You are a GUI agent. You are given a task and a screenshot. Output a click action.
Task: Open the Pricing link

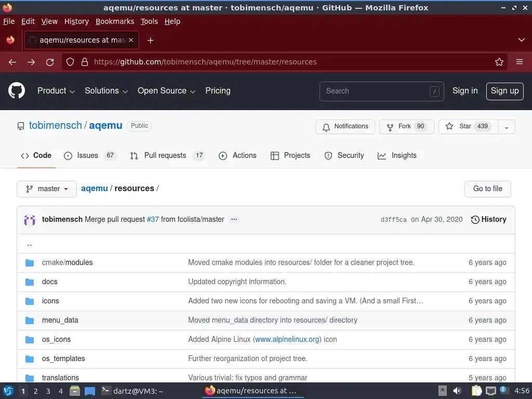218,90
